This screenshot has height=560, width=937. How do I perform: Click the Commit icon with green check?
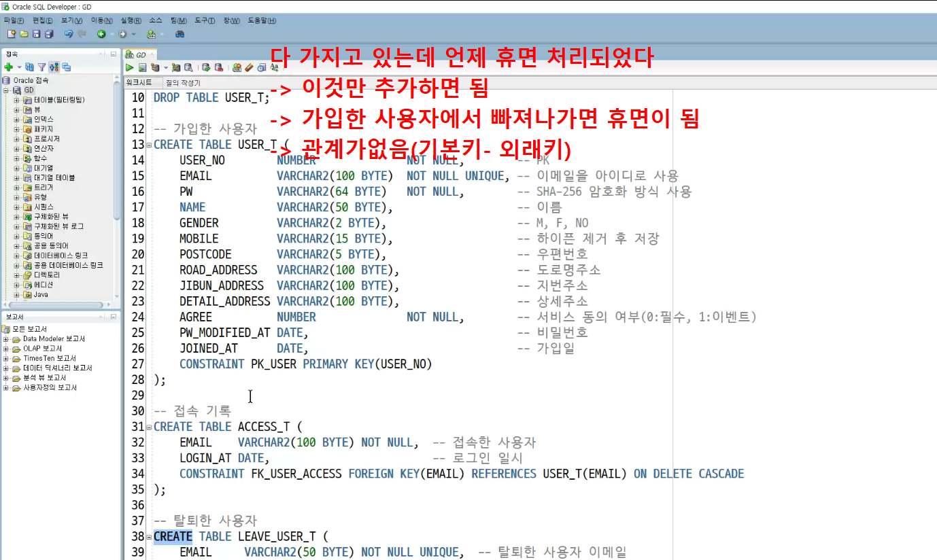click(206, 67)
